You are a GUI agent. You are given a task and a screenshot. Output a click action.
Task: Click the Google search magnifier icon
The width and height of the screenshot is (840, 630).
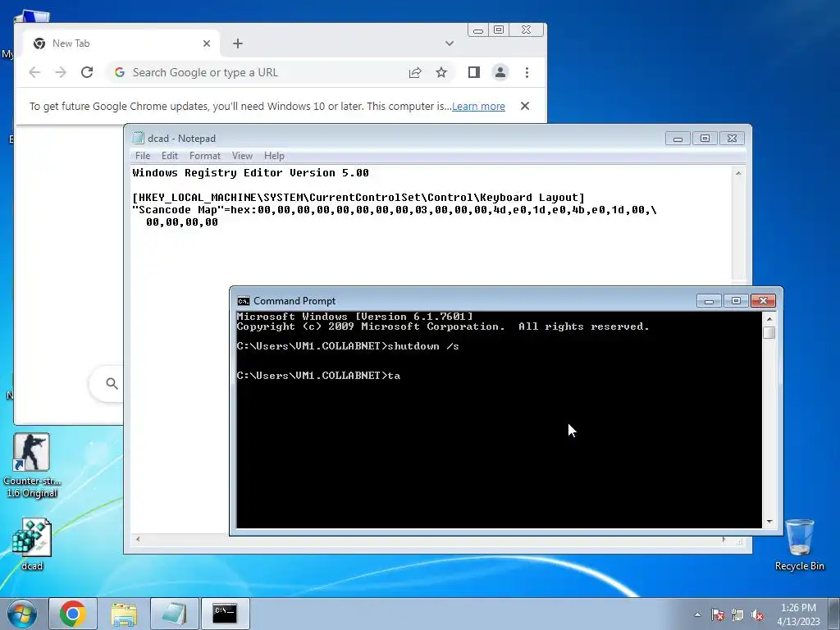[112, 383]
